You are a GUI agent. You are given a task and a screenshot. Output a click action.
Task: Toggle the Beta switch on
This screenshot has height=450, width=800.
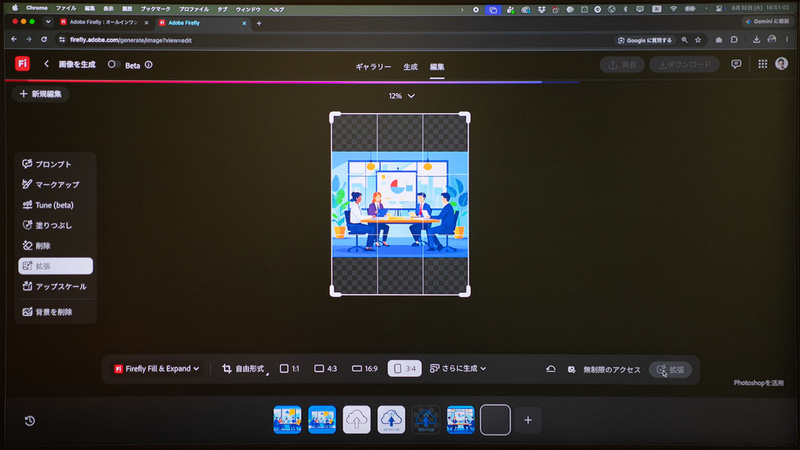[113, 65]
